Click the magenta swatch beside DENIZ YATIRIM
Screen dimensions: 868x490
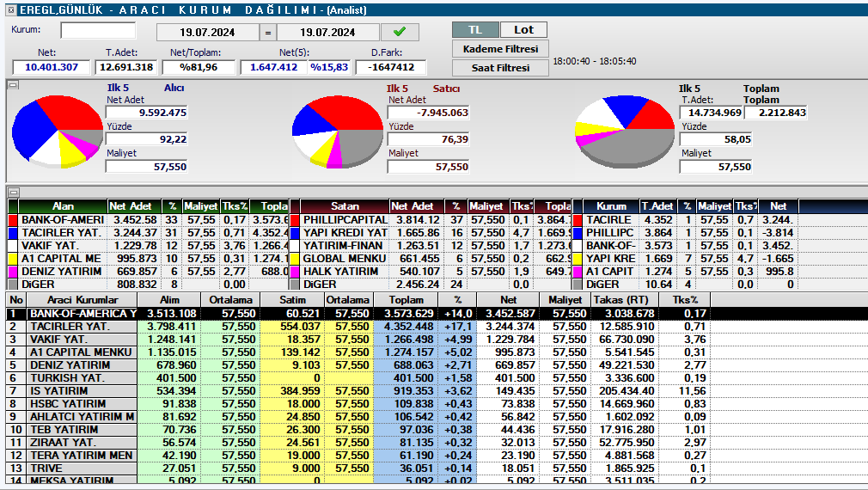pos(13,272)
